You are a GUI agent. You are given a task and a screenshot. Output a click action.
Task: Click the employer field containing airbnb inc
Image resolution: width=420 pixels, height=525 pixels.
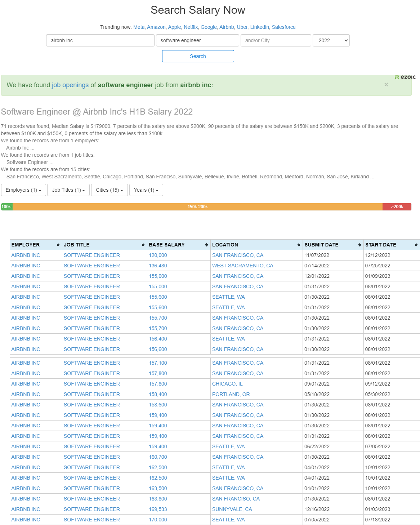[100, 40]
